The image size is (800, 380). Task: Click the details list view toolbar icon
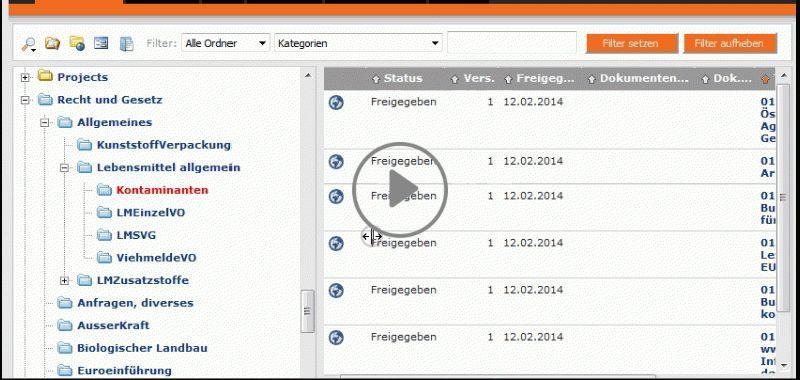pyautogui.click(x=101, y=43)
